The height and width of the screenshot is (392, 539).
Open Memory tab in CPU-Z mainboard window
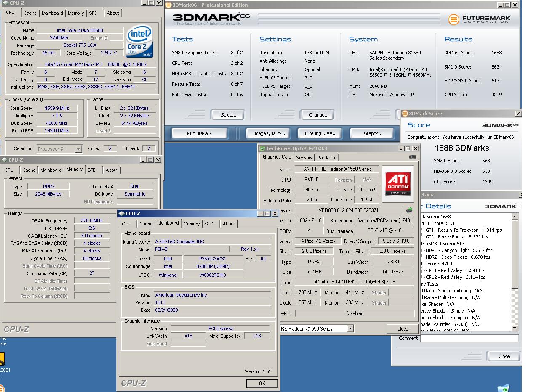(x=192, y=224)
